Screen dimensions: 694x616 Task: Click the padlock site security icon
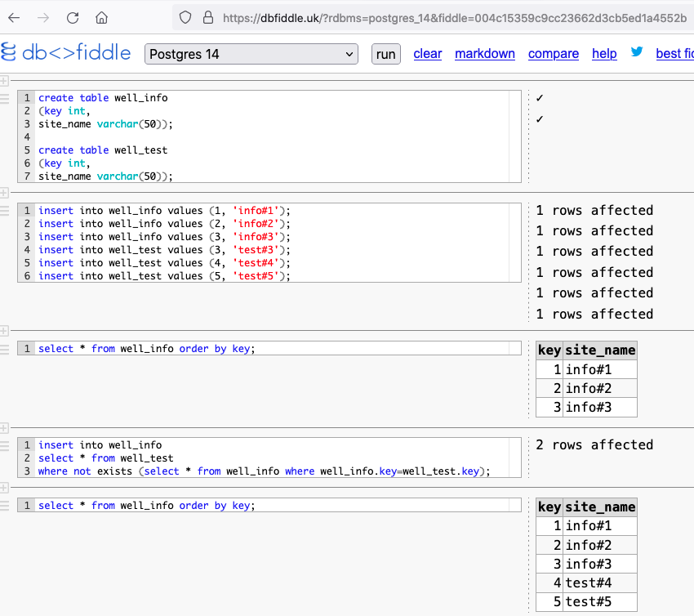(x=208, y=18)
